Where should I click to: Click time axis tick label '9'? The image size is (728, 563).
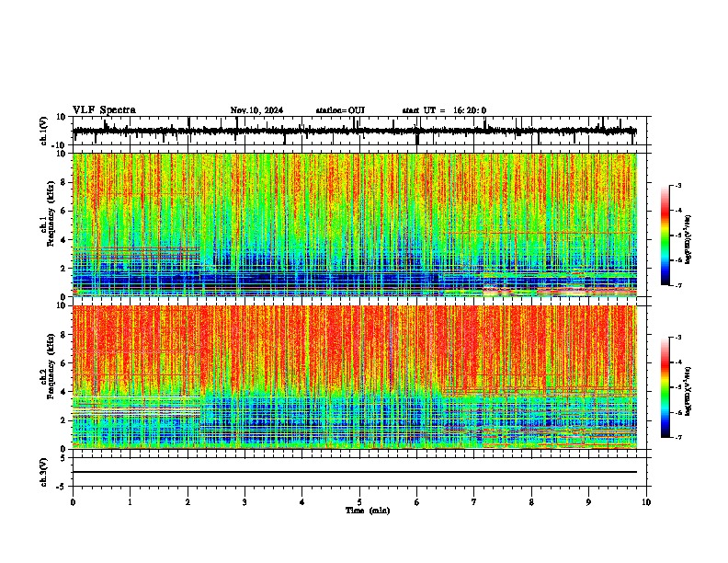pyautogui.click(x=588, y=502)
